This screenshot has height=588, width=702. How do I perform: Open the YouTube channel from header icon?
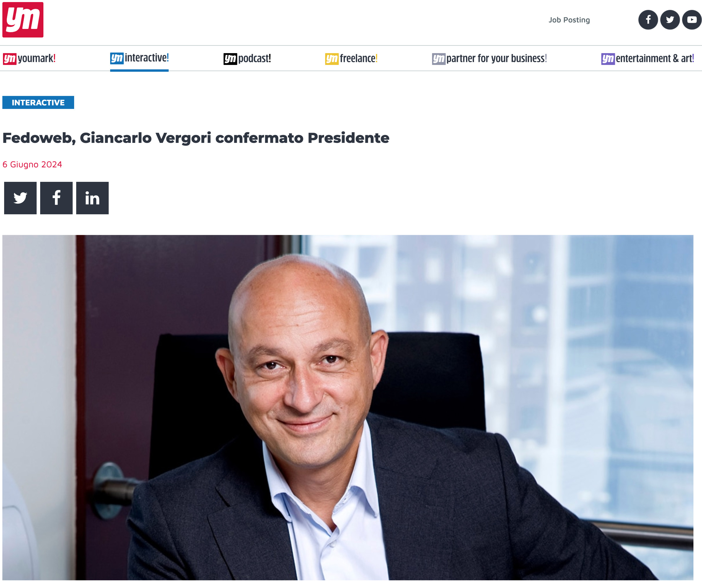coord(692,20)
